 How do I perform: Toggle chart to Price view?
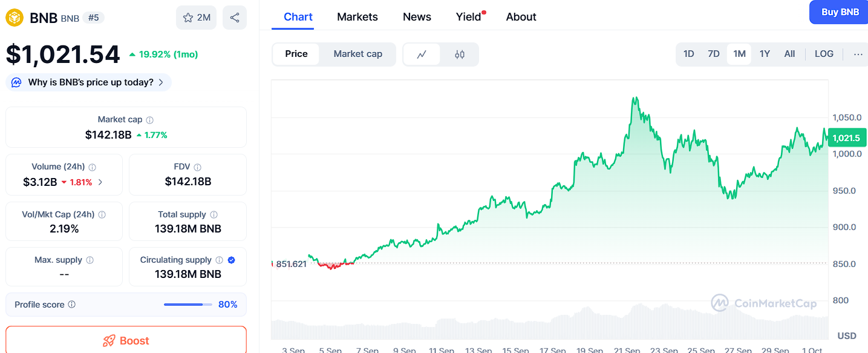[x=296, y=54]
